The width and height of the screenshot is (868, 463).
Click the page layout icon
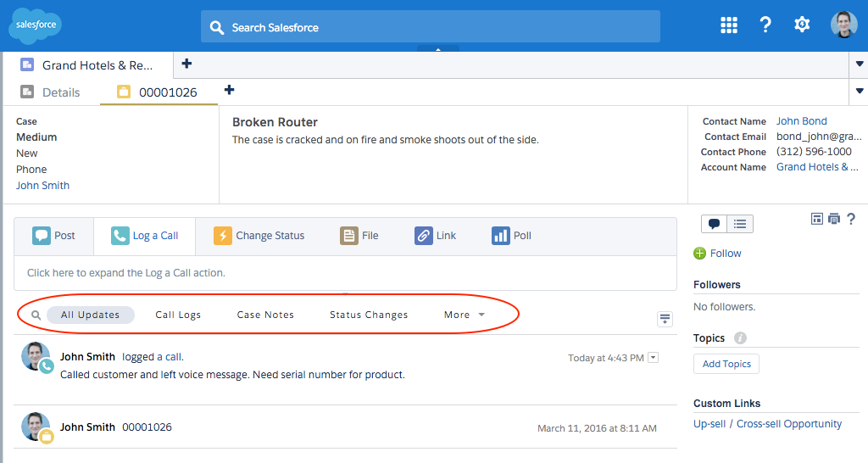(x=816, y=219)
